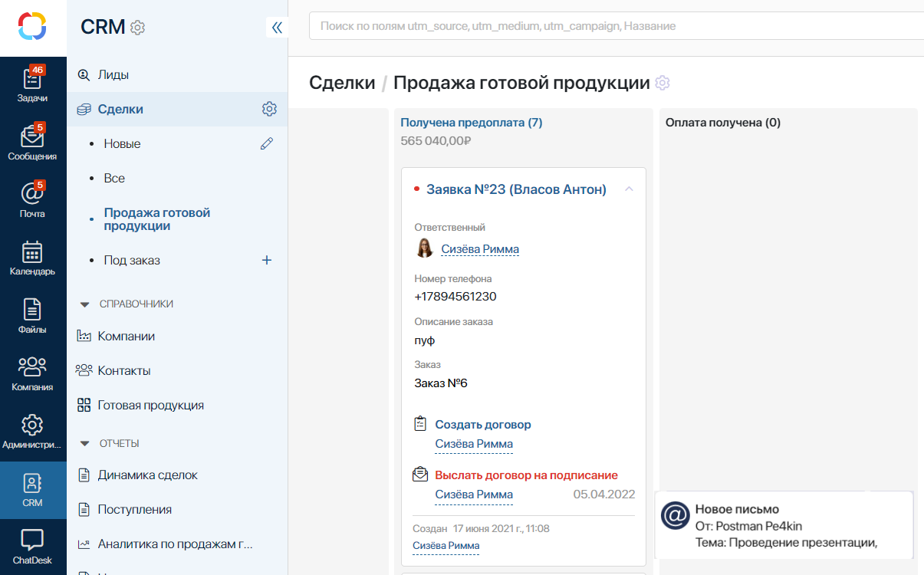Click the gear icon next to CRM title
Viewport: 924px width, 575px height.
(x=138, y=28)
